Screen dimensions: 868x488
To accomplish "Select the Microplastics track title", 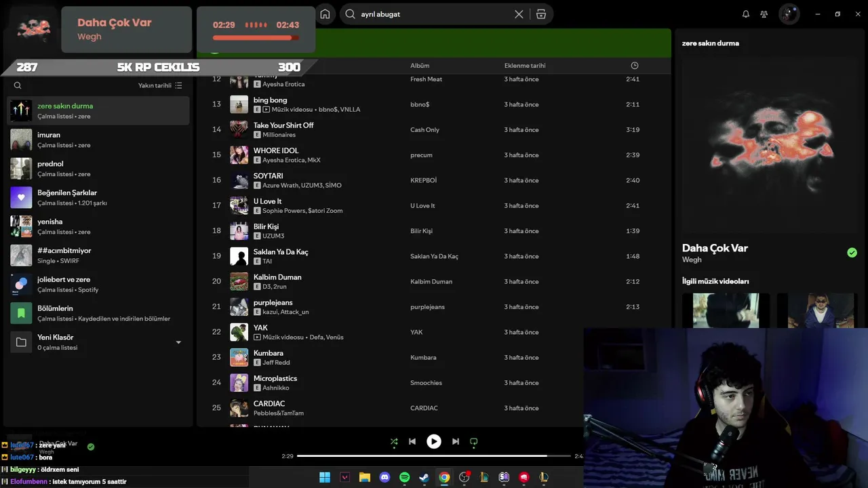I will tap(275, 378).
